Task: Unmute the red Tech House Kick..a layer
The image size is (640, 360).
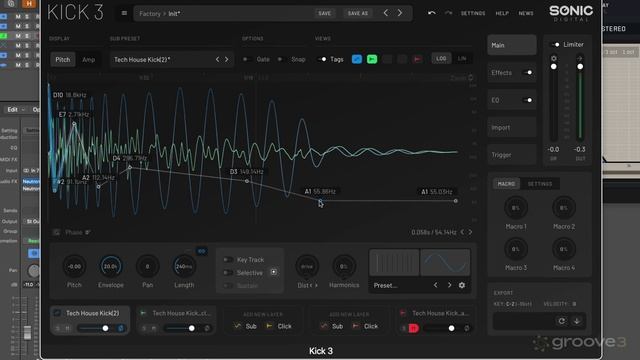Action: [x=413, y=328]
